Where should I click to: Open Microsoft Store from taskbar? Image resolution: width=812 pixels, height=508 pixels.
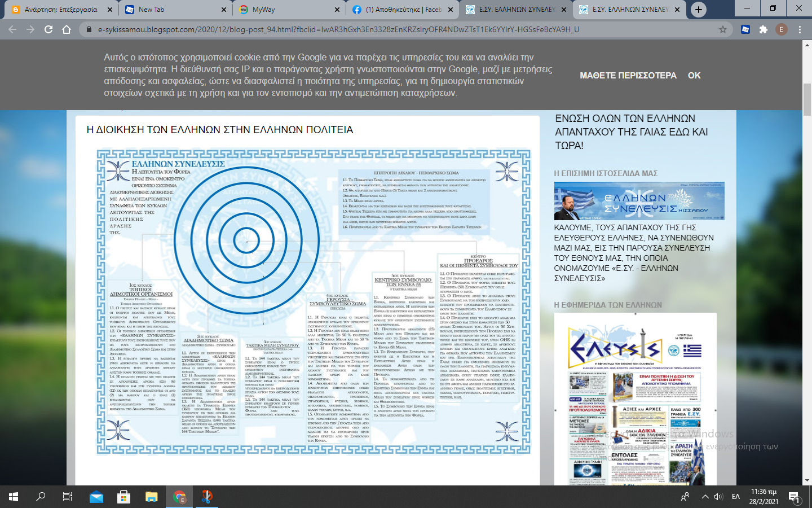click(x=123, y=497)
